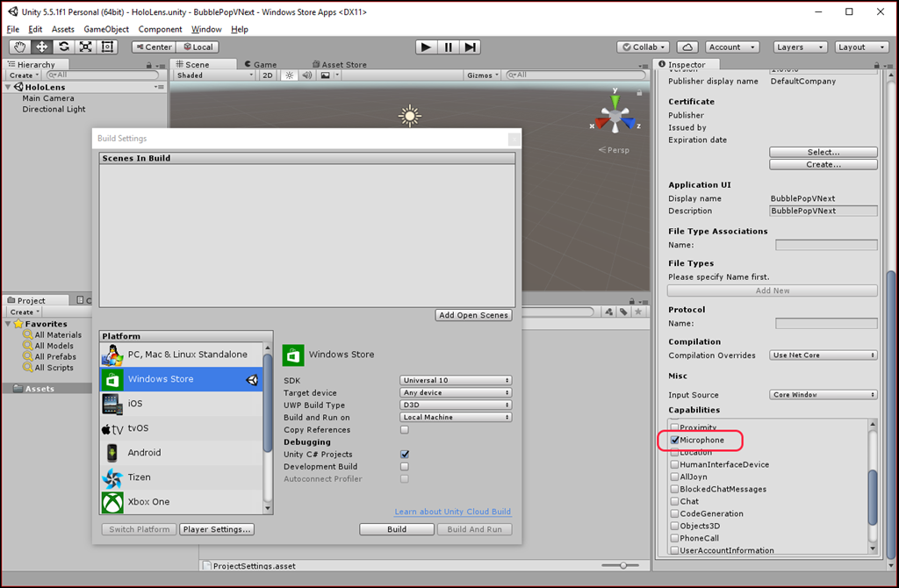Open the GameObject menu

[106, 29]
